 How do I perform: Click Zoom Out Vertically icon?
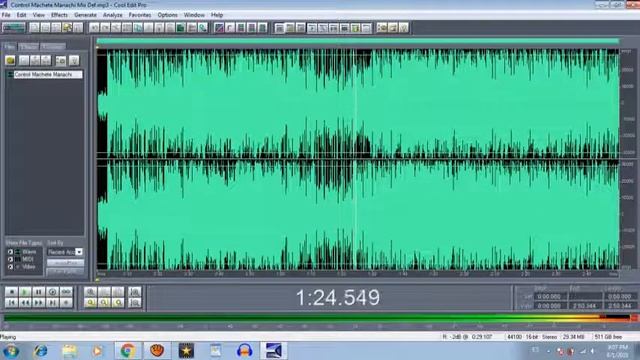pyautogui.click(x=135, y=303)
